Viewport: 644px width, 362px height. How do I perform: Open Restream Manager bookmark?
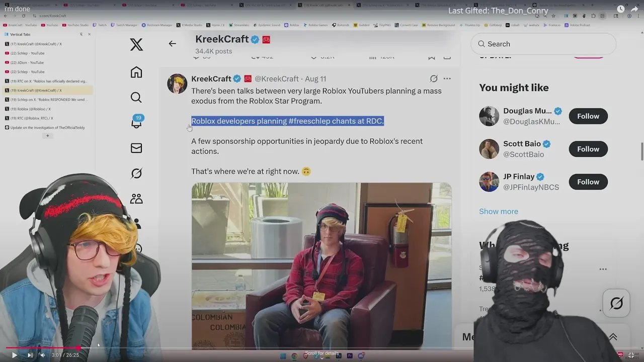click(x=156, y=25)
